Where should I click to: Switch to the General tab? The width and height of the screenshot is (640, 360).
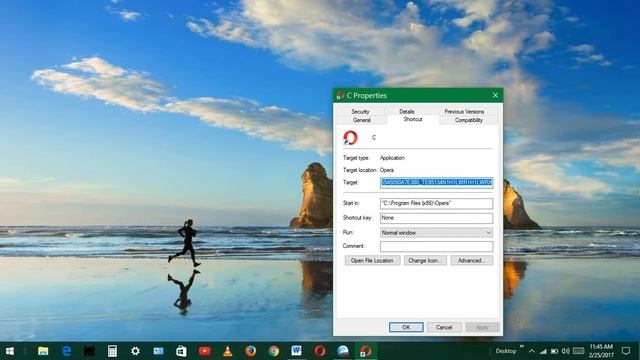point(362,120)
